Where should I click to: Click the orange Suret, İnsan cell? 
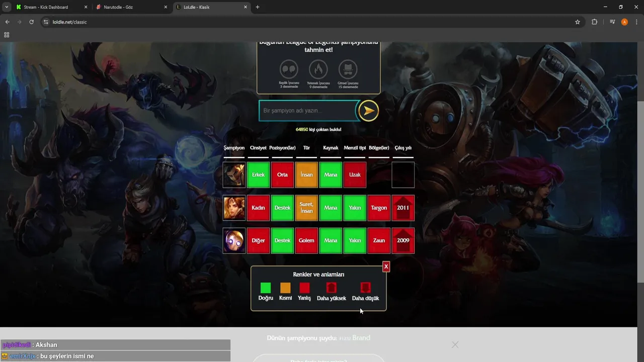[306, 208]
